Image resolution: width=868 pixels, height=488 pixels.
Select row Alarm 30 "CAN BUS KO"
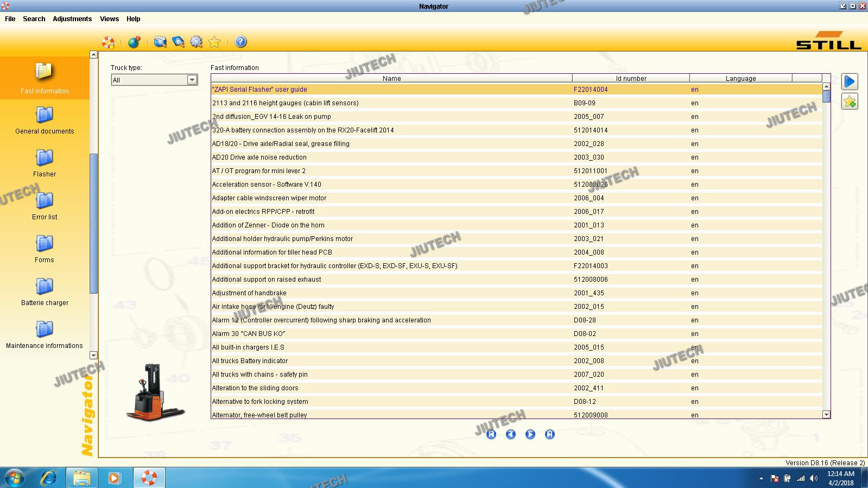coord(517,334)
